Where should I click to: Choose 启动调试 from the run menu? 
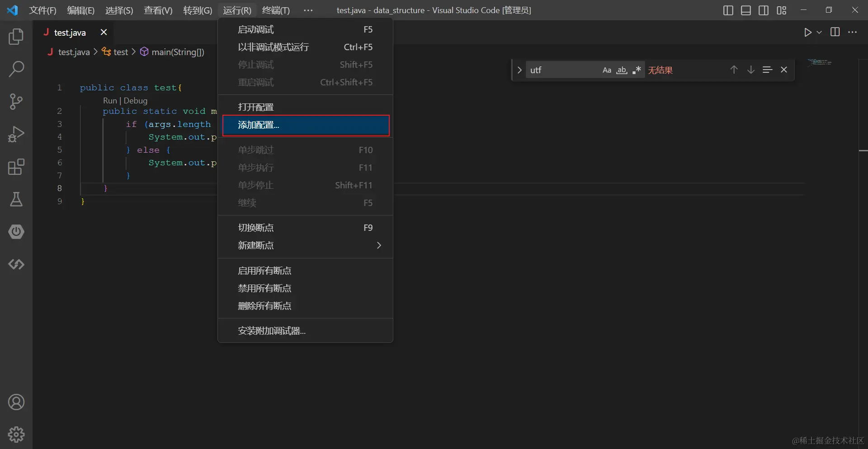pos(305,29)
